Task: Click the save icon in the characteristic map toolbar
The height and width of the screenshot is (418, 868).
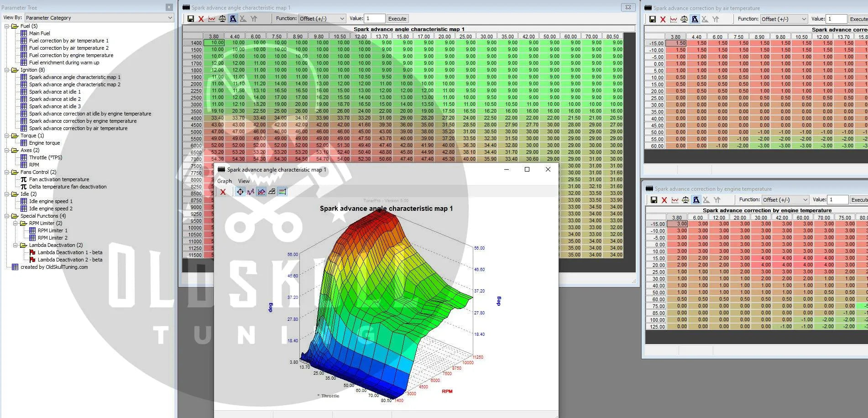Action: point(191,19)
